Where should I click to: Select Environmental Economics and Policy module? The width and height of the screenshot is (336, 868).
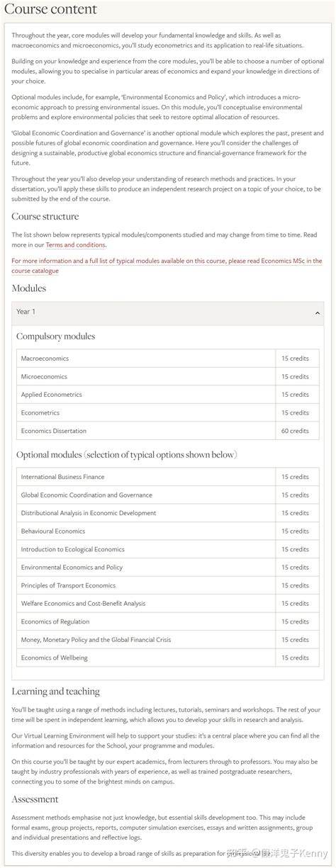pyautogui.click(x=167, y=568)
